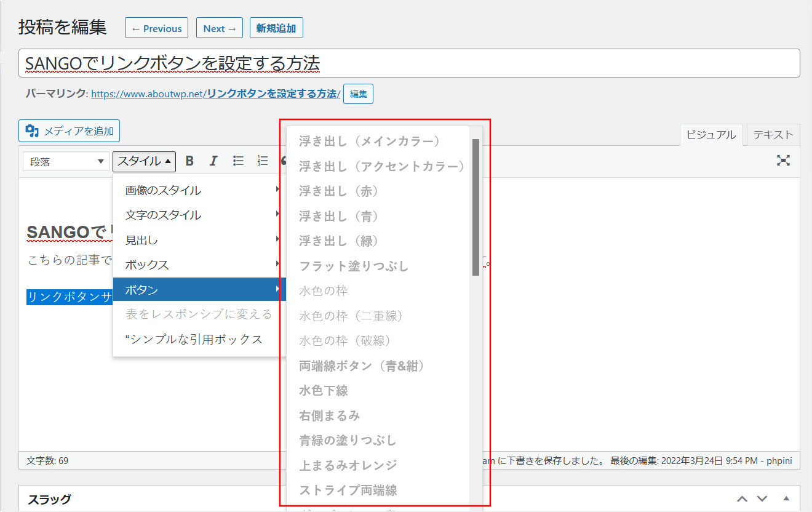Click the button style list scrollbar

click(476, 207)
